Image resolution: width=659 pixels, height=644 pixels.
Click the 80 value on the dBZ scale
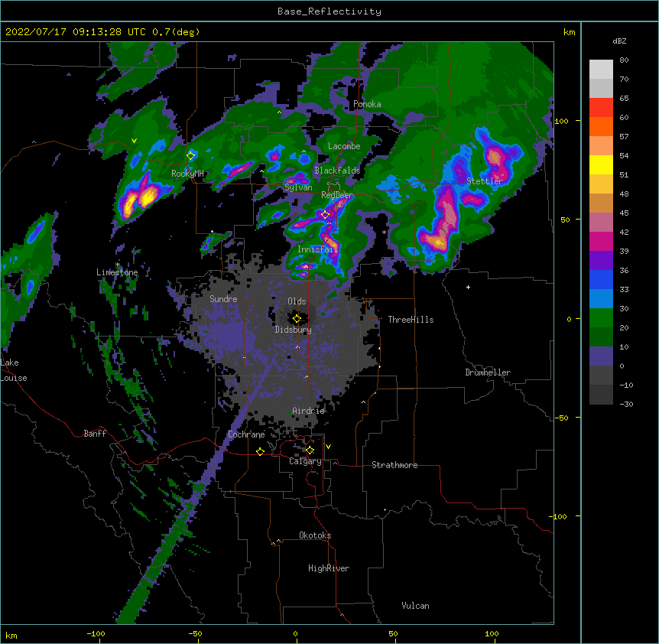[x=624, y=60]
